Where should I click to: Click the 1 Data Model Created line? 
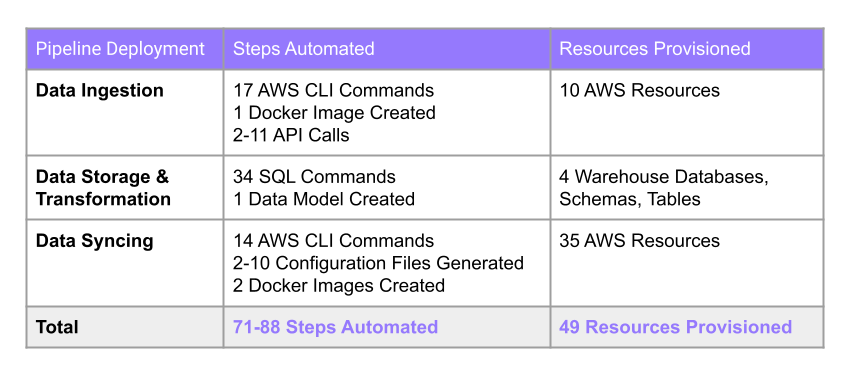point(323,199)
